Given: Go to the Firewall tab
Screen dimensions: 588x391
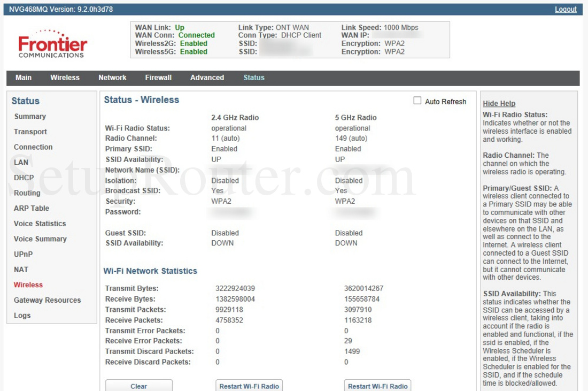Looking at the screenshot, I should [158, 78].
